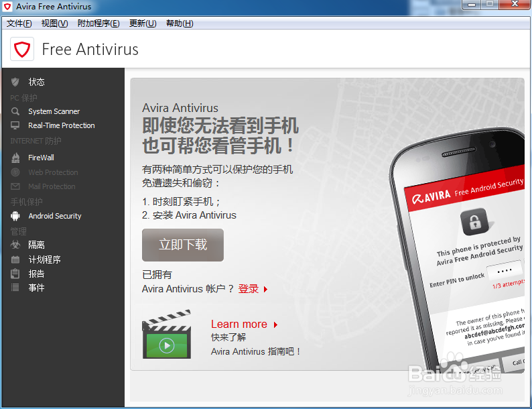532x409 pixels.
Task: Select 状态 in the sidebar
Action: [37, 82]
